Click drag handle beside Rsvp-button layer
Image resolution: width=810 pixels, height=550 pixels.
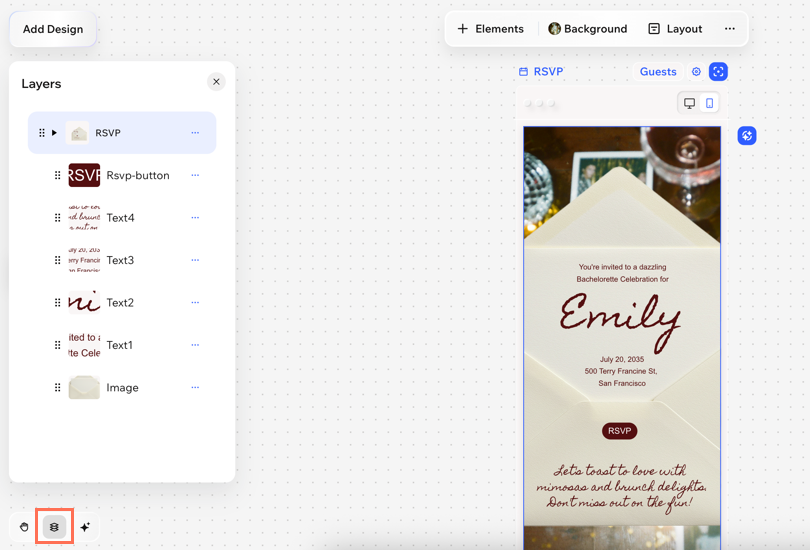[57, 175]
